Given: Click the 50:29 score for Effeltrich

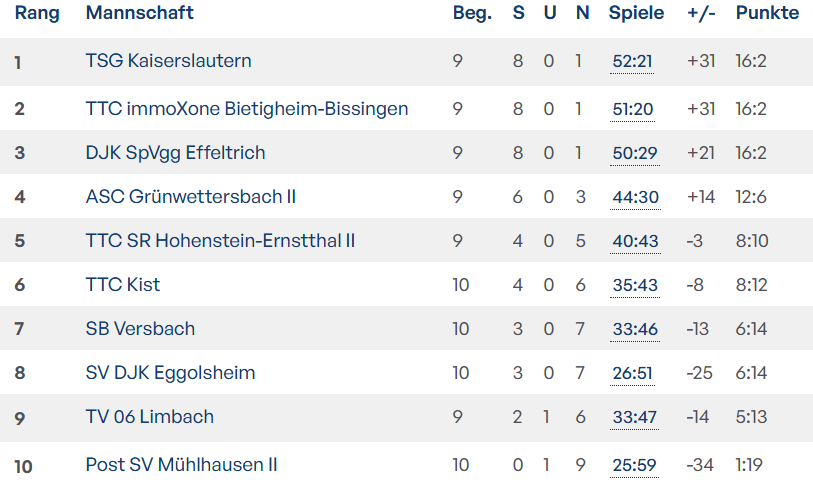Looking at the screenshot, I should click(x=634, y=154).
